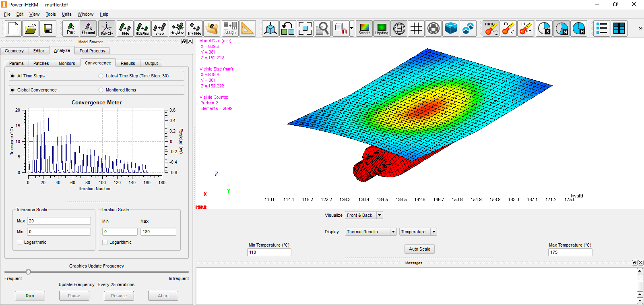Screen dimensions: 644x305
Task: Click the Rot-Ctr rotation center tool
Action: point(107,29)
